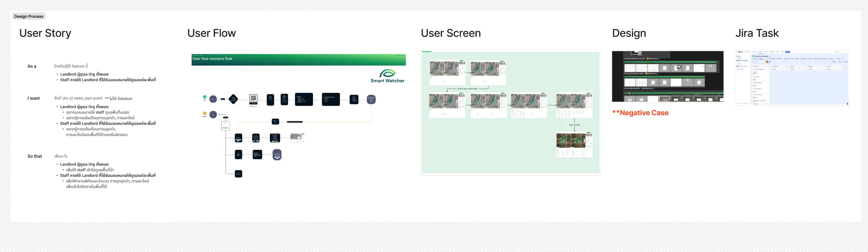Select the 'ใครคือผู้ใช้ feature นี้' text

tap(71, 66)
